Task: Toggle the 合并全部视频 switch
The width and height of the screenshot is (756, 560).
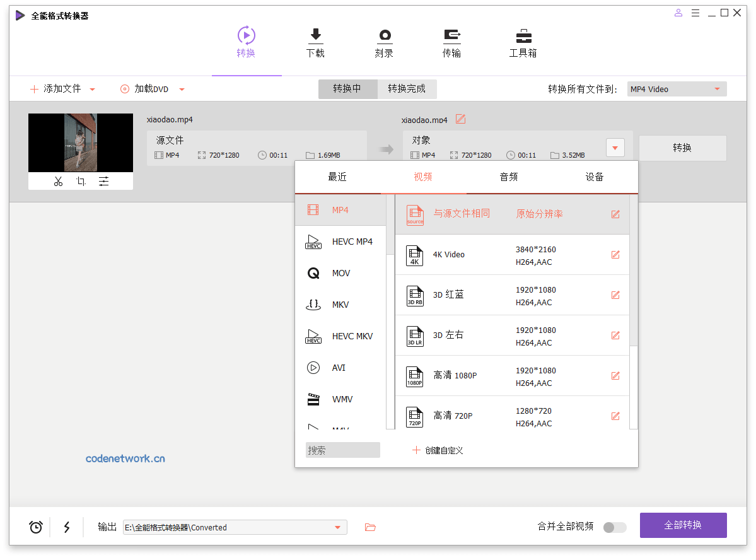Action: point(614,527)
